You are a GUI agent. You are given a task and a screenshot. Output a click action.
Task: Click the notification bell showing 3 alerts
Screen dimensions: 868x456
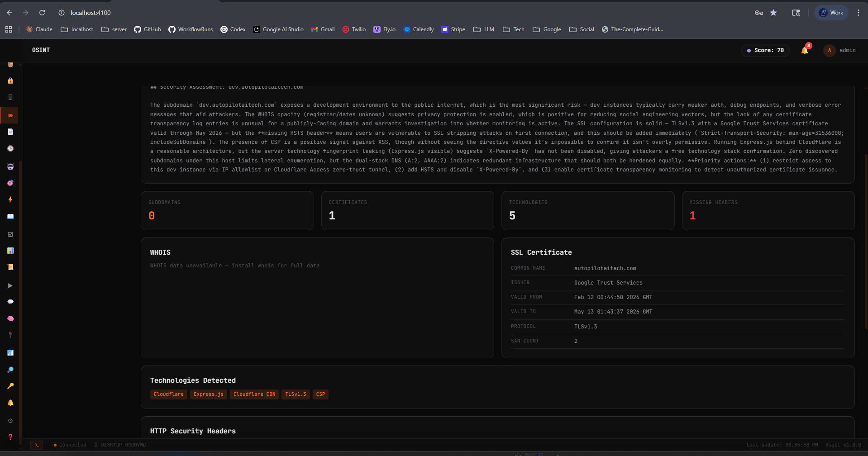click(x=805, y=50)
